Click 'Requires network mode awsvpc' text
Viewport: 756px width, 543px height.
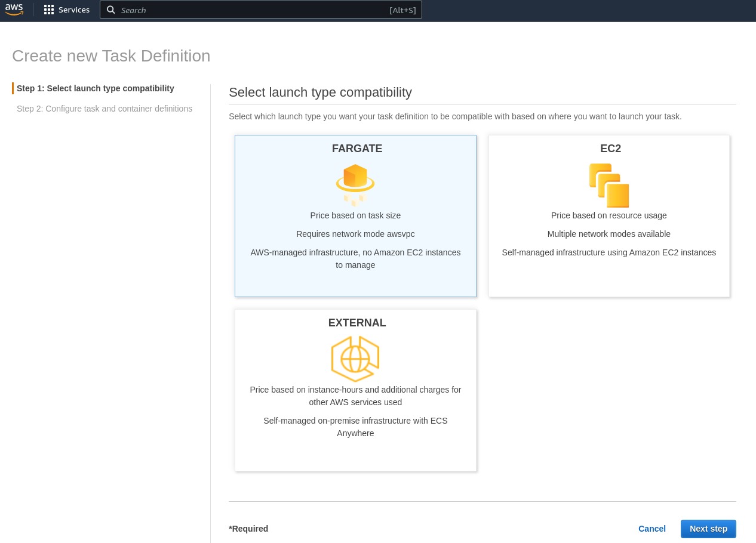click(x=355, y=234)
